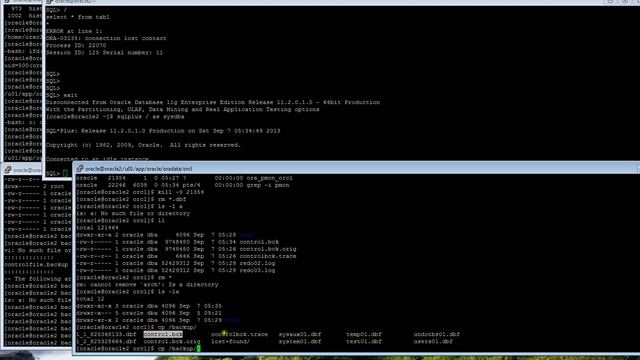Click the 'Process ID: 22070' line

(x=76, y=45)
